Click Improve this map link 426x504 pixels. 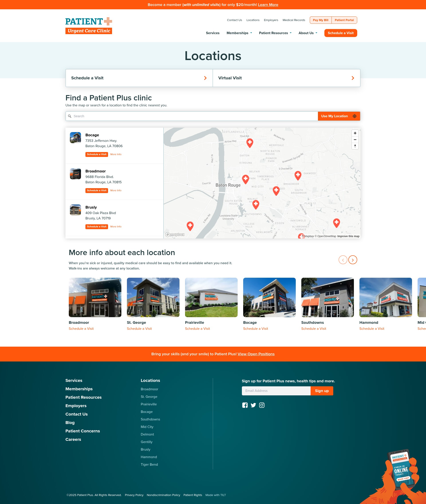pyautogui.click(x=348, y=236)
